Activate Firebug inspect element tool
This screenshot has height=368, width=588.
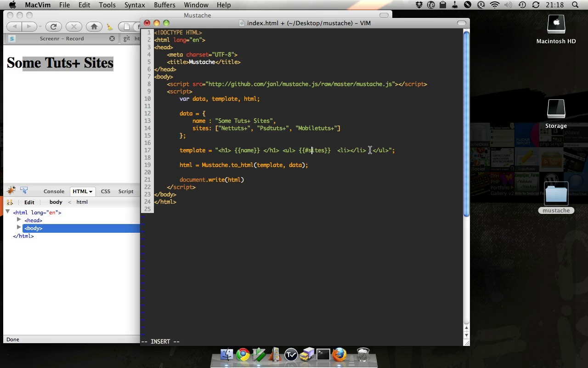[x=24, y=190]
